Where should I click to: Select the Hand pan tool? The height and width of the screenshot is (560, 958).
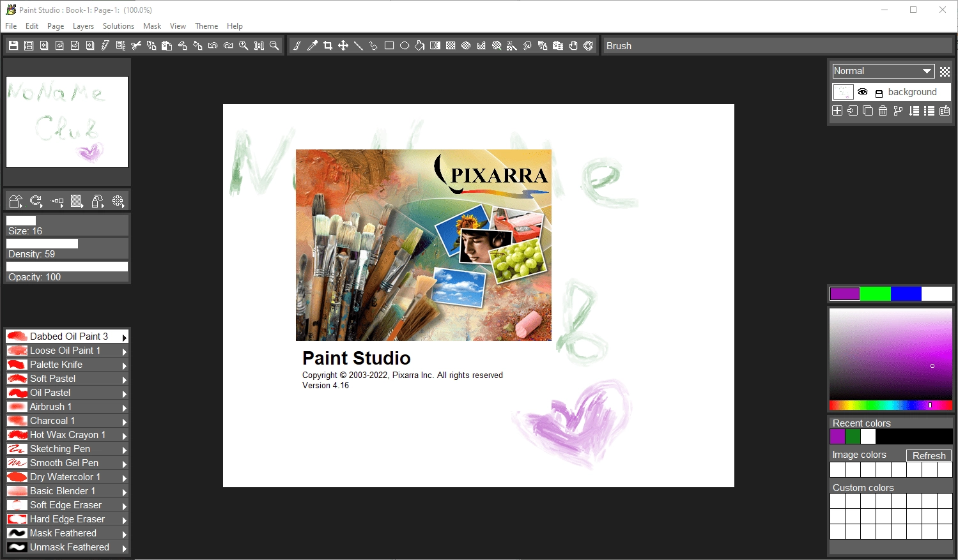pyautogui.click(x=573, y=45)
